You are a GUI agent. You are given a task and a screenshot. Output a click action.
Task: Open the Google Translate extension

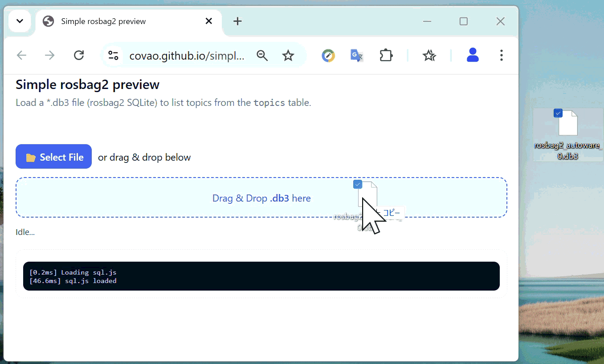pos(356,55)
